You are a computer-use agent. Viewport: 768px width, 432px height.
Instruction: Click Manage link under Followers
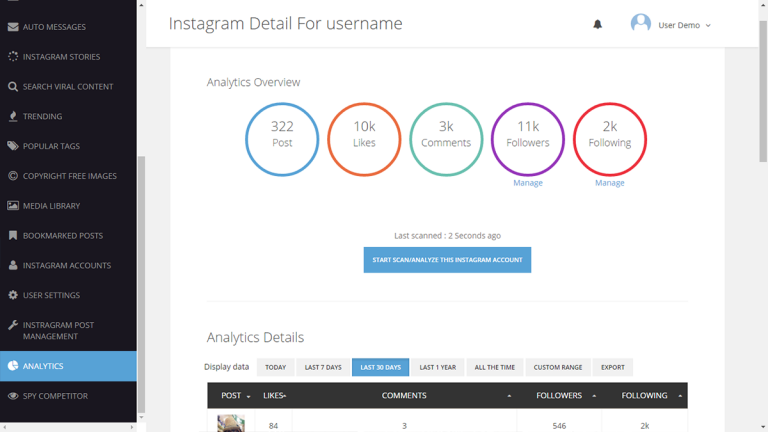528,183
